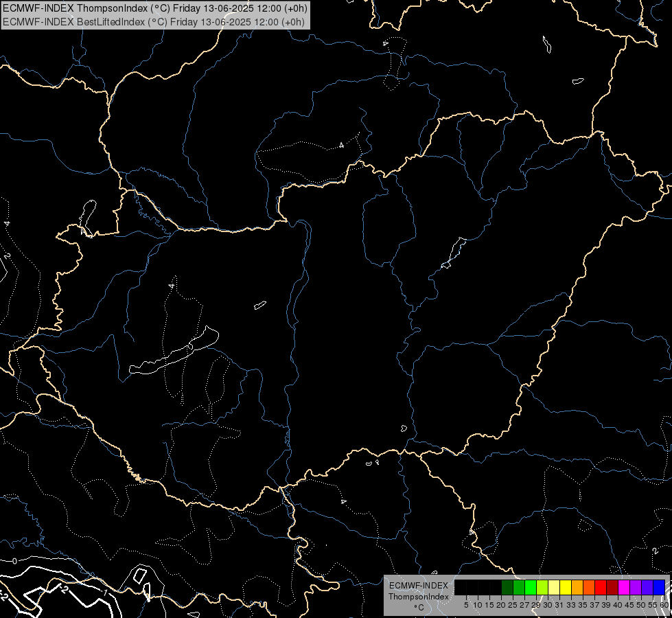Image resolution: width=672 pixels, height=618 pixels.
Task: Click legend tick value '40'
Action: pos(618,605)
